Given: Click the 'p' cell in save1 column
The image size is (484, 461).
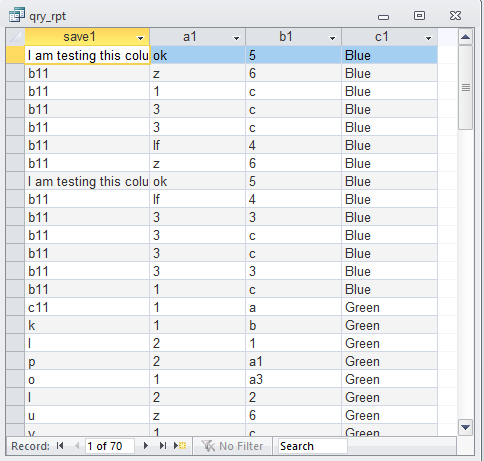Looking at the screenshot, I should [87, 361].
